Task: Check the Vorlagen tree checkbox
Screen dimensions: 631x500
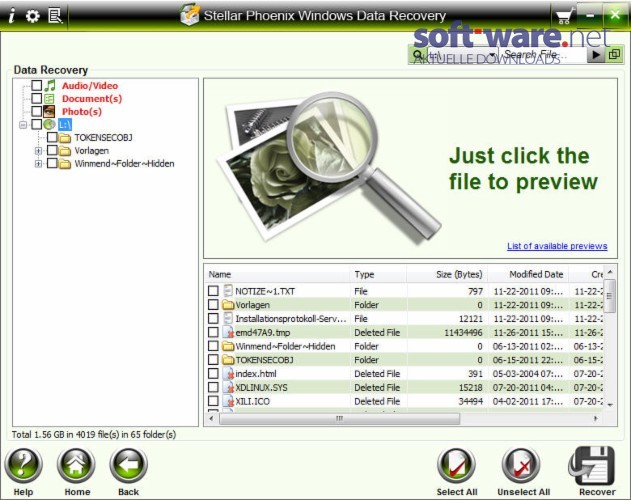Action: (x=52, y=150)
